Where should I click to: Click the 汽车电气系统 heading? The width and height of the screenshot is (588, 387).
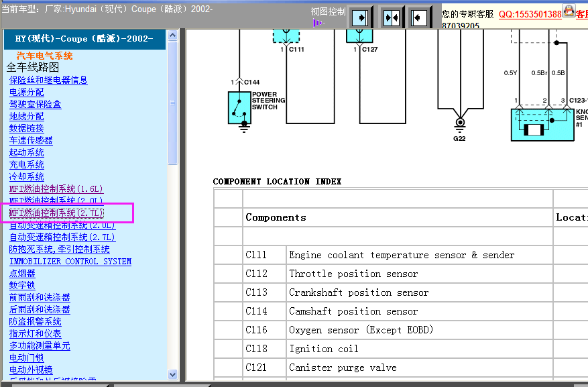point(45,56)
